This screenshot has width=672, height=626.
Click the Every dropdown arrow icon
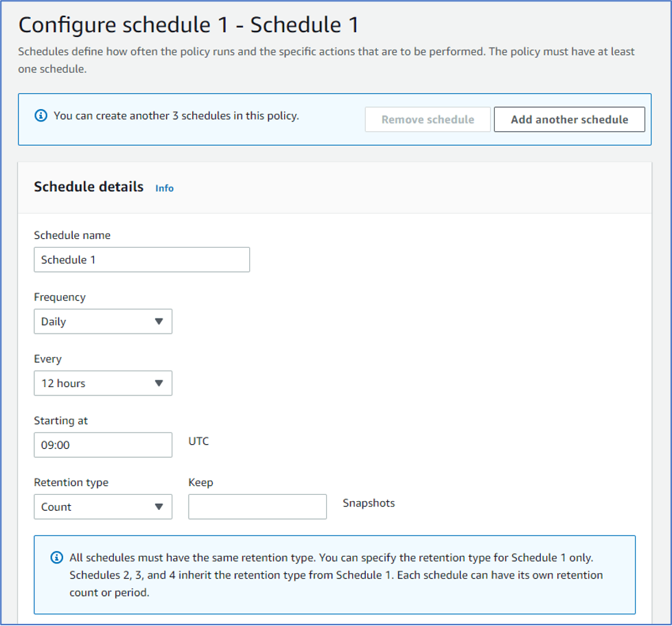point(160,383)
